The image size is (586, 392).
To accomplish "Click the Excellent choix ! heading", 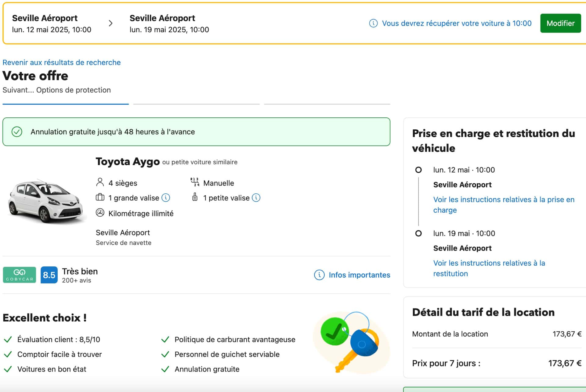I will coord(45,318).
